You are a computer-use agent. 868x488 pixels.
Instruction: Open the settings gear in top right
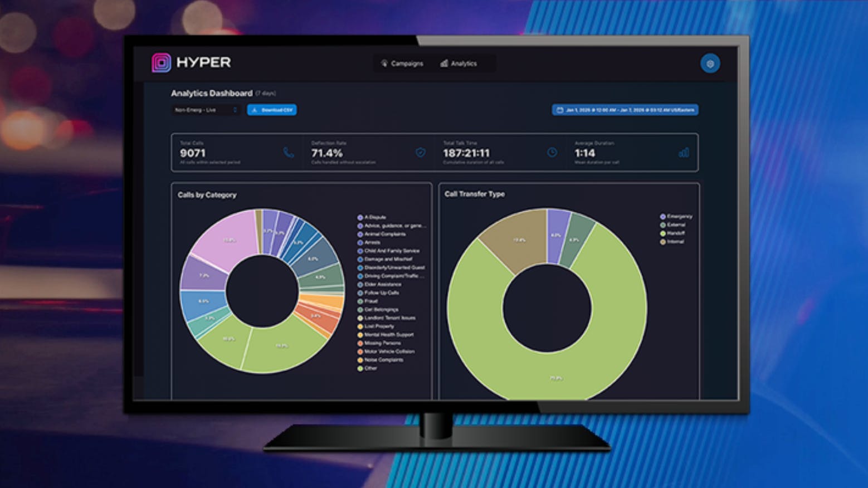coord(710,64)
